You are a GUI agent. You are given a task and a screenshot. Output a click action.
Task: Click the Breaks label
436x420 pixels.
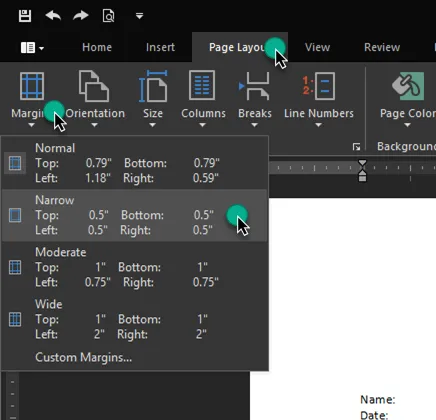pyautogui.click(x=255, y=114)
